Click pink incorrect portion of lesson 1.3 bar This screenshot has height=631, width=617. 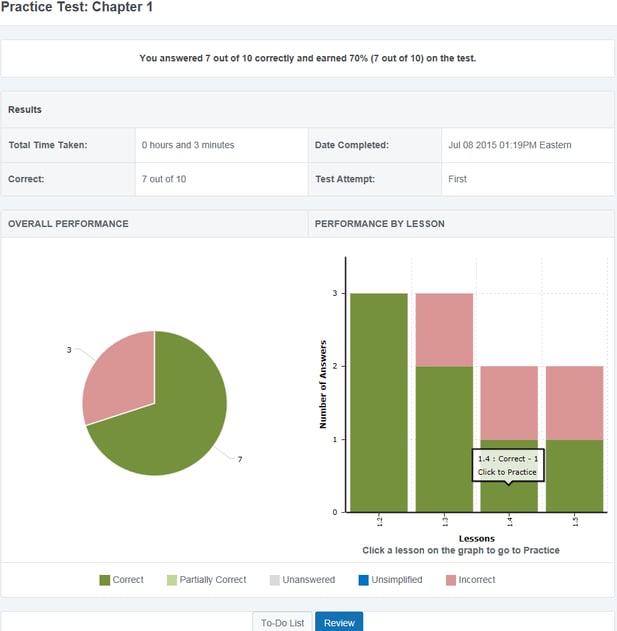(x=444, y=329)
